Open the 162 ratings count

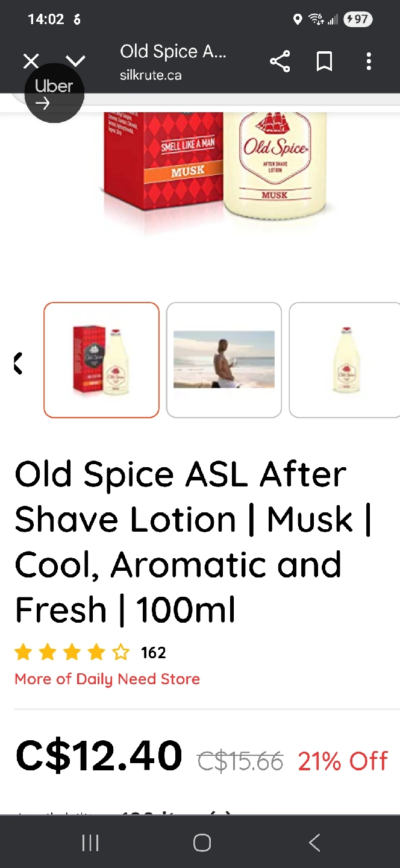click(153, 653)
